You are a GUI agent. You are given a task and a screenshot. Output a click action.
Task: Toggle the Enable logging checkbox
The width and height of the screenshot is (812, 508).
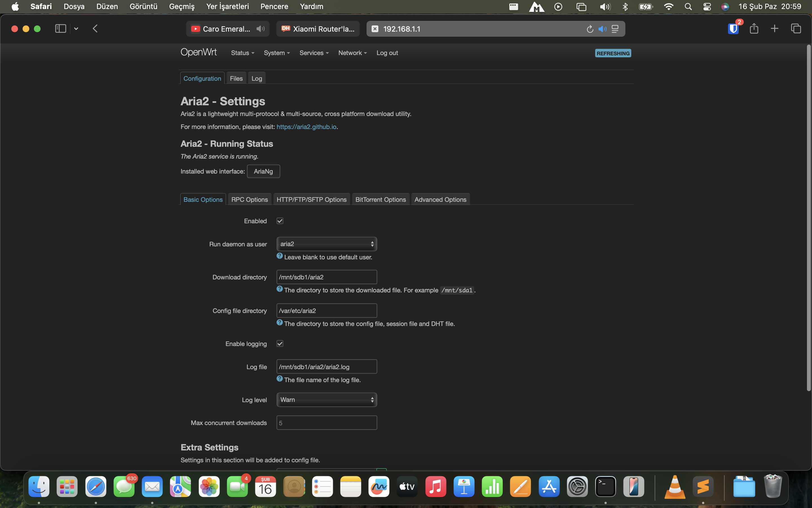tap(280, 343)
